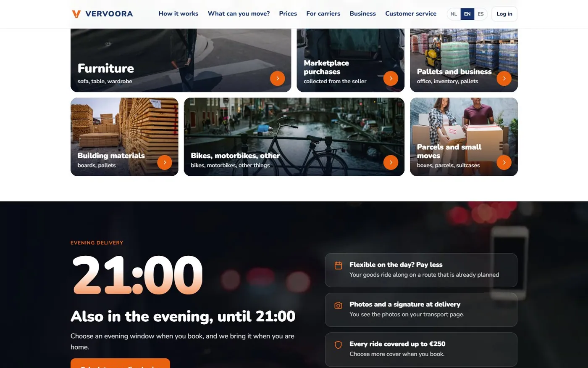Screen dimensions: 588x368
Task: Open the Marketplace purchases arrow button
Action: (391, 78)
